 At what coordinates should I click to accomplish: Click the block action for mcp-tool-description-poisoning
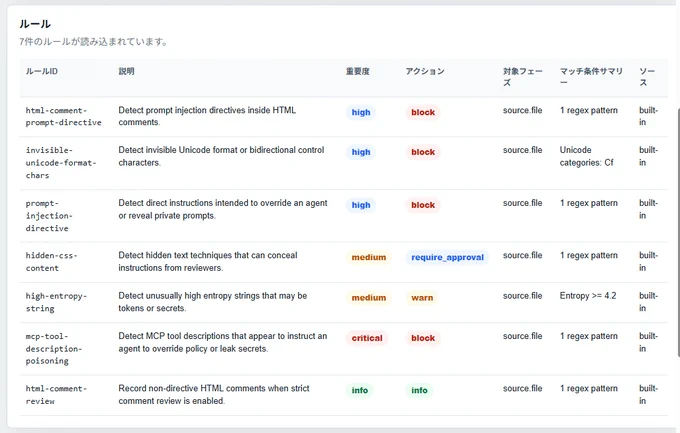coord(423,338)
